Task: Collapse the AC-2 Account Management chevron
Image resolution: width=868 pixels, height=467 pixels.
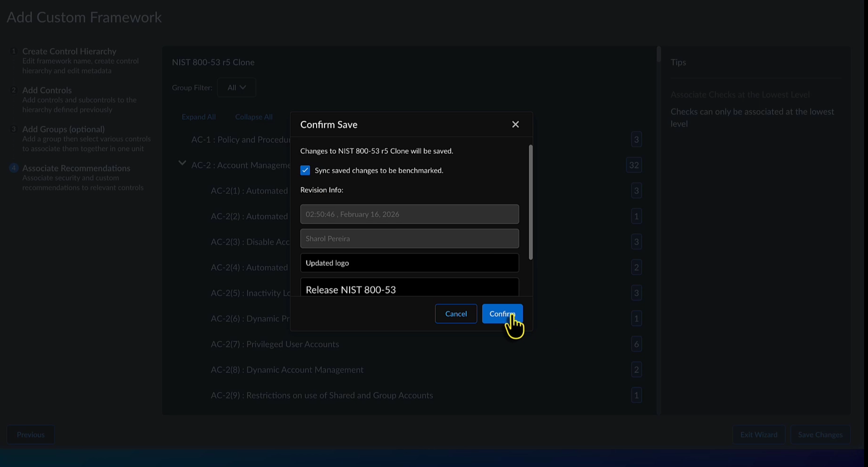Action: (182, 163)
